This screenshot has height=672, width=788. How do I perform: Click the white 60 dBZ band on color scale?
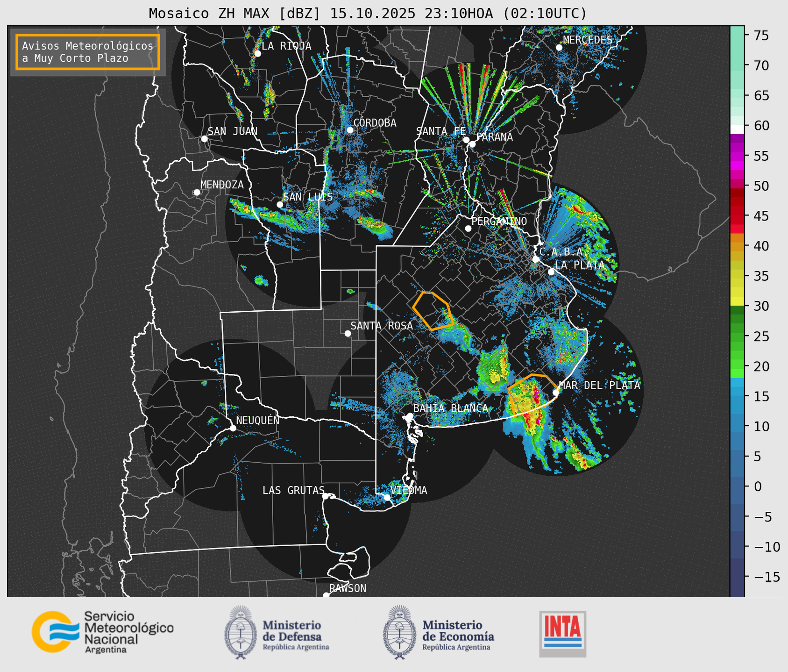click(737, 129)
